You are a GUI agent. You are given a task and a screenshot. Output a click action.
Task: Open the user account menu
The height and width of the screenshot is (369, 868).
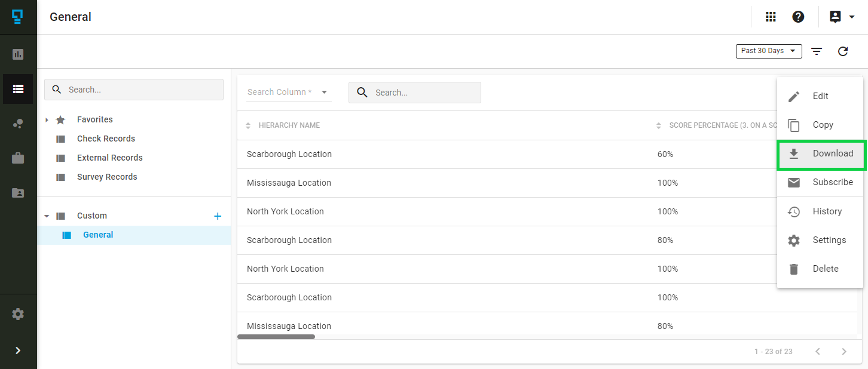pyautogui.click(x=842, y=17)
